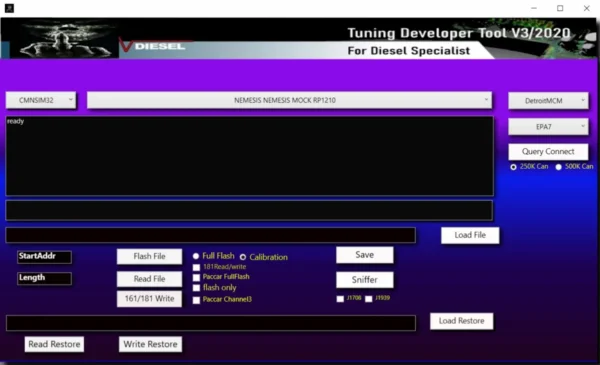Image resolution: width=600 pixels, height=365 pixels.
Task: Click the file path field beside Load File
Action: pyautogui.click(x=210, y=235)
